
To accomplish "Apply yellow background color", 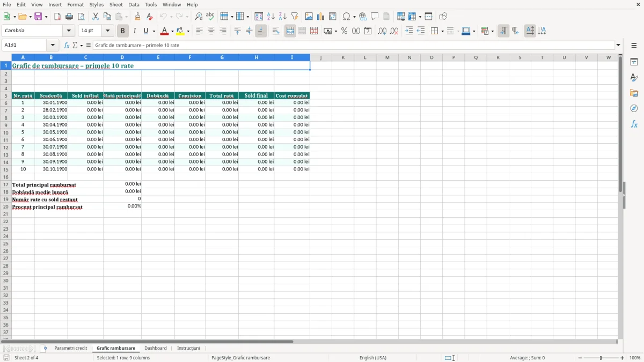I will pyautogui.click(x=180, y=31).
